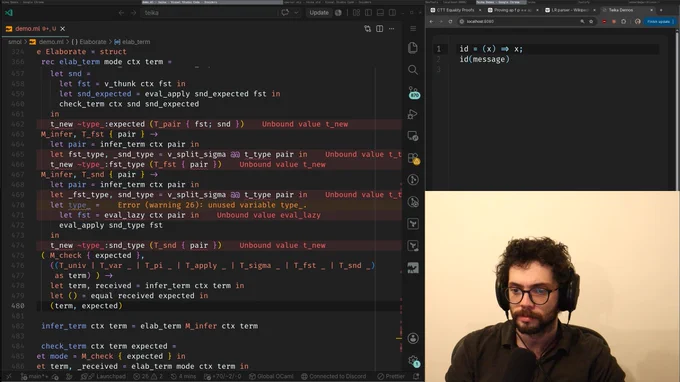Close the demo.ml editor tab
Image resolution: width=680 pixels, height=382 pixels.
point(62,29)
